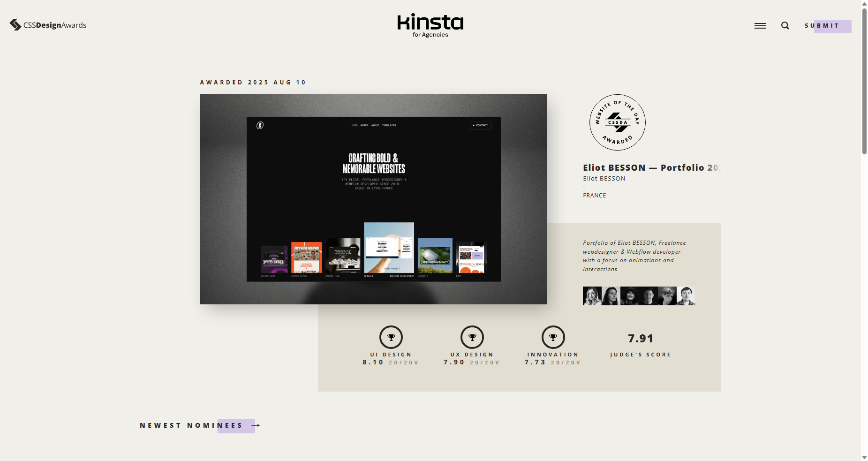The height and width of the screenshot is (461, 868).
Task: Click the third judge portrait thumbnail
Action: [x=629, y=296]
